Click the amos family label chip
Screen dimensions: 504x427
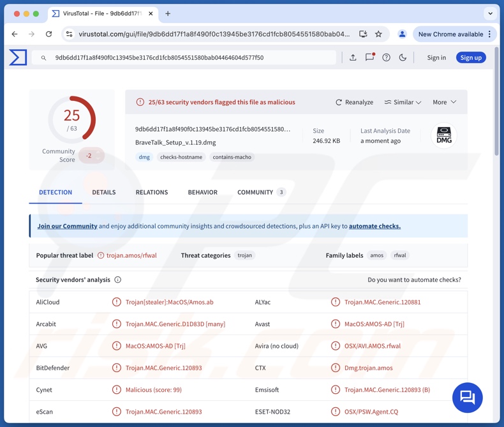pos(376,255)
